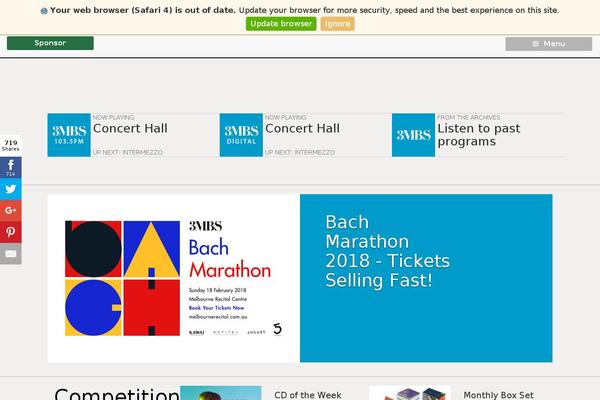Viewport: 600px width, 400px height.
Task: Open Listen to past programs link
Action: (x=479, y=135)
